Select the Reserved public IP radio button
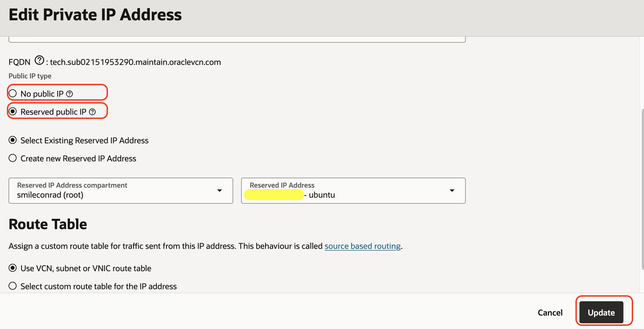The width and height of the screenshot is (644, 329). coord(13,112)
